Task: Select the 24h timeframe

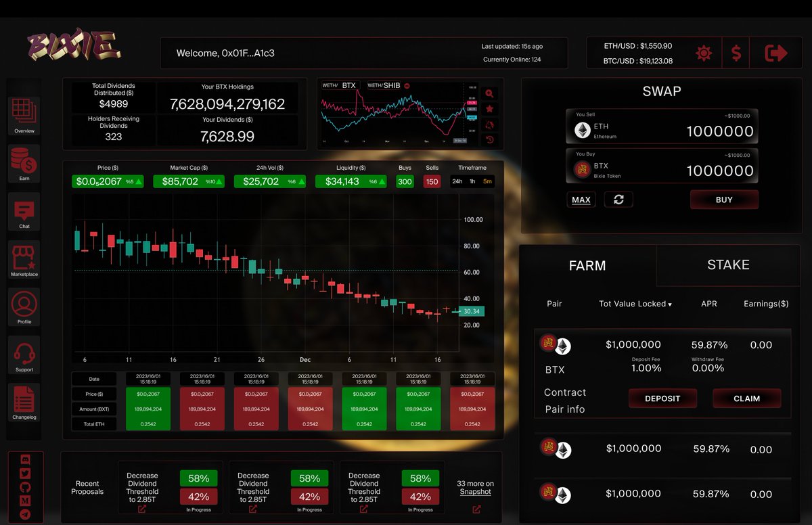Action: (x=457, y=181)
